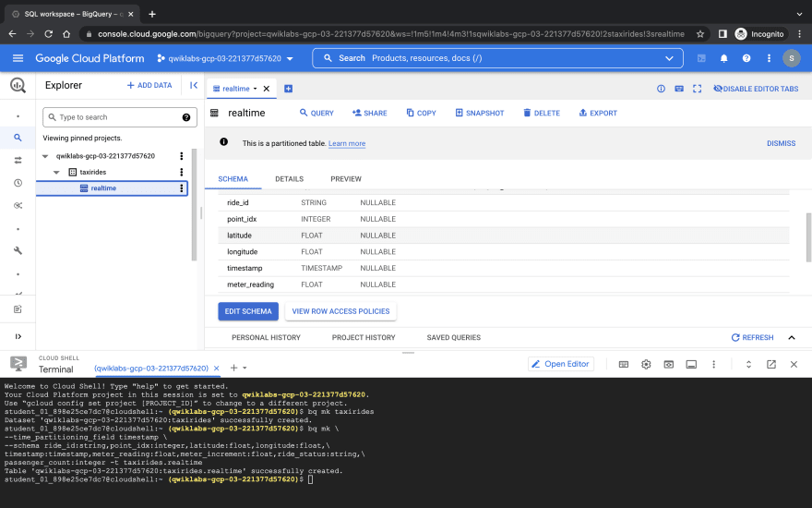812x508 pixels.
Task: Click the Search products and resources field
Action: [497, 58]
